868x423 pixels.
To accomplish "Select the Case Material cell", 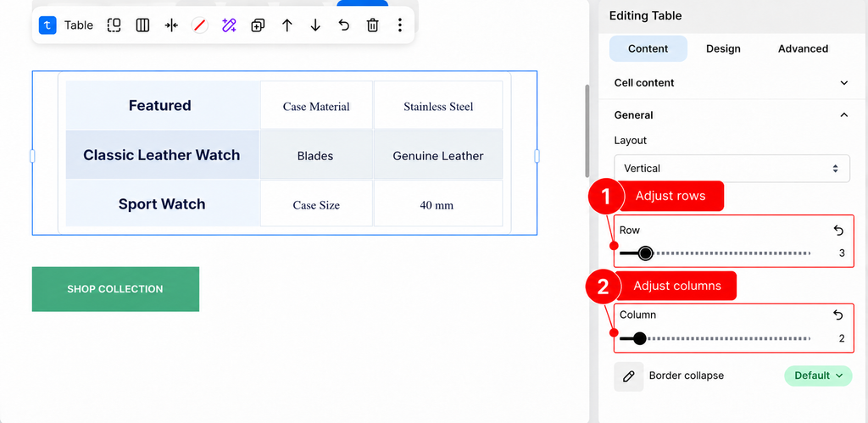I will click(316, 105).
